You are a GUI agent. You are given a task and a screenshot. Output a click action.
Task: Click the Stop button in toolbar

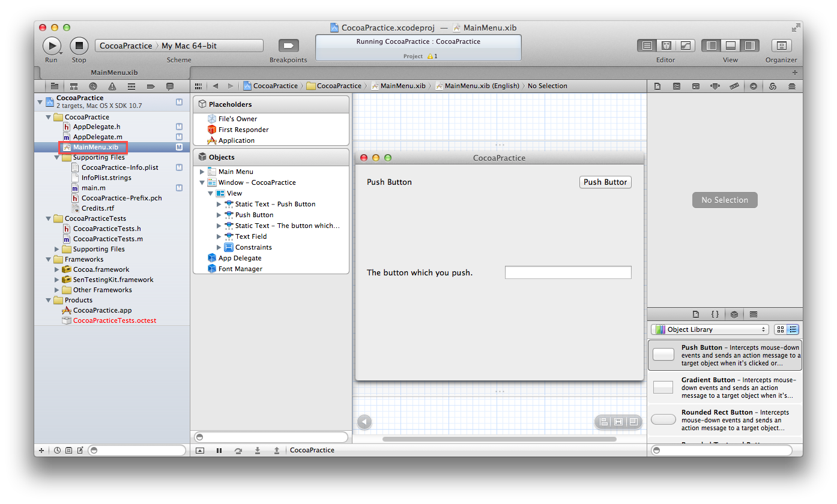pos(79,46)
